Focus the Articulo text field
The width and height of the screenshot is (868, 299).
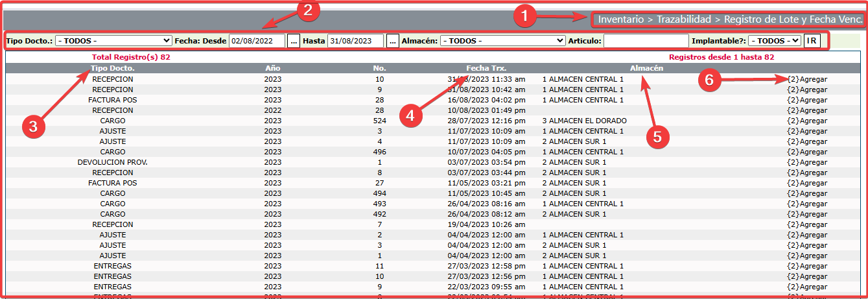[646, 41]
